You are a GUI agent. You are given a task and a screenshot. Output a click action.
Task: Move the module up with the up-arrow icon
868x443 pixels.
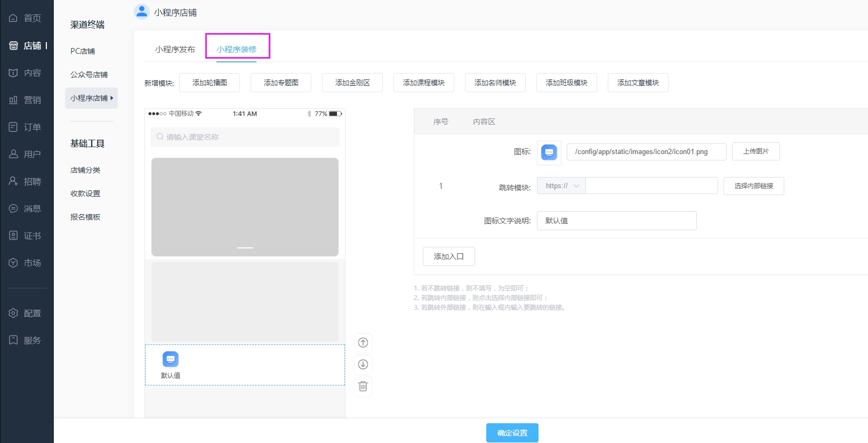[x=363, y=342]
